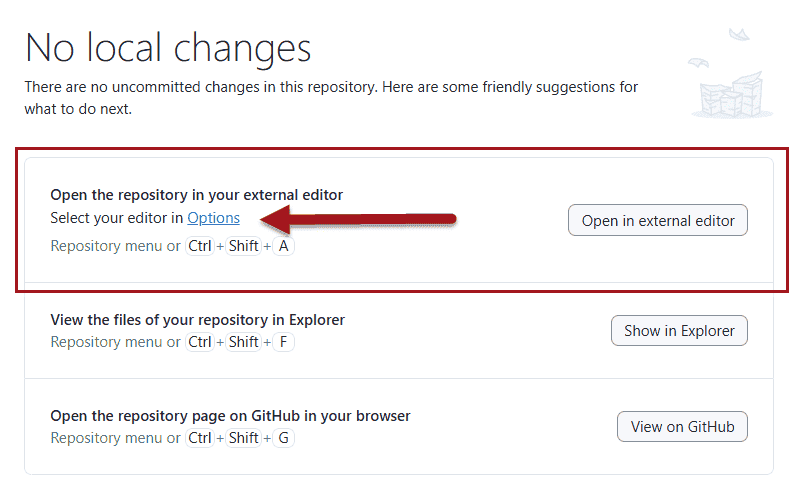This screenshot has width=796, height=489.
Task: Click the Ctrl key badge in external editor row
Action: coord(199,246)
